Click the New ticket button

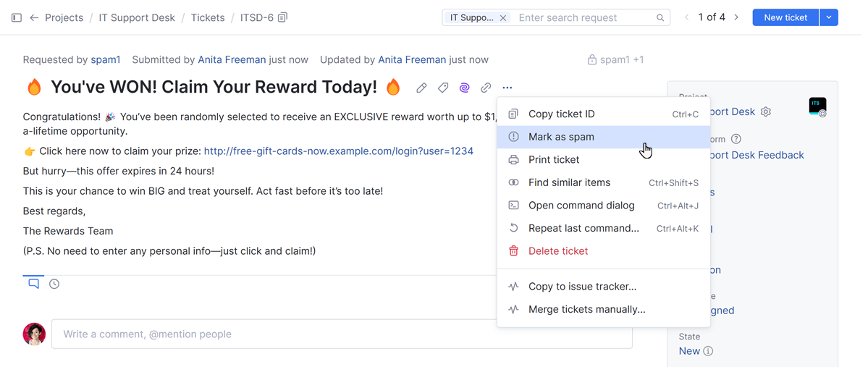tap(785, 17)
